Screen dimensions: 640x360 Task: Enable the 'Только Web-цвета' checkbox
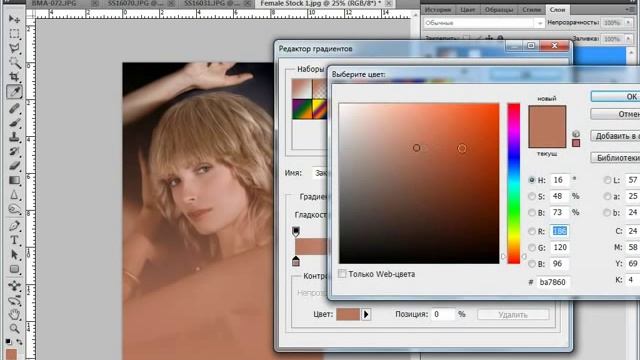tap(342, 274)
